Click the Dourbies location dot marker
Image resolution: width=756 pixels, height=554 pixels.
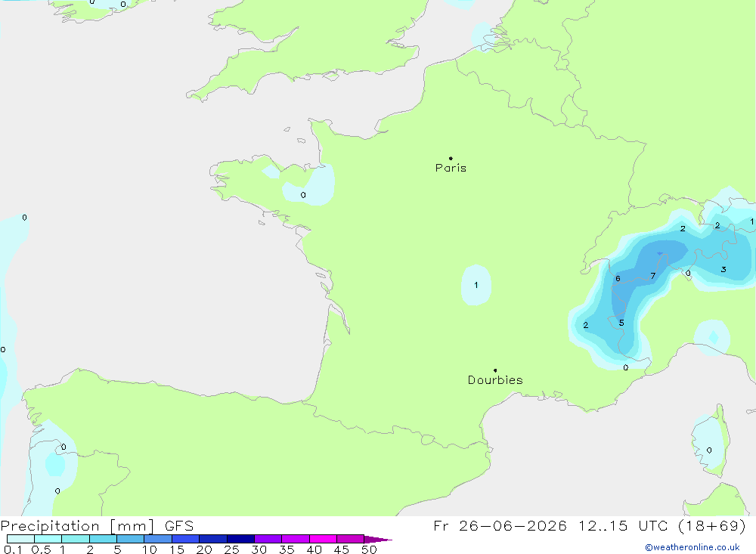pos(495,370)
